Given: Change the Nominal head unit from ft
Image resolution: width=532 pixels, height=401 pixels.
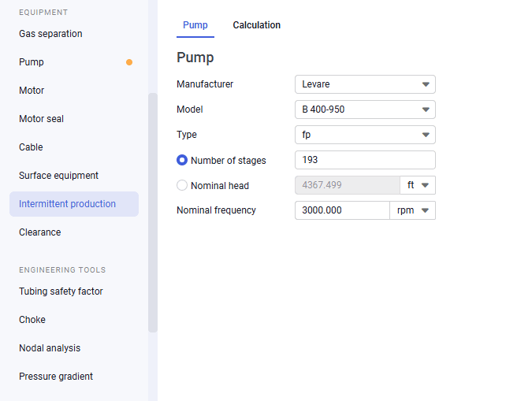Looking at the screenshot, I should click(x=418, y=185).
